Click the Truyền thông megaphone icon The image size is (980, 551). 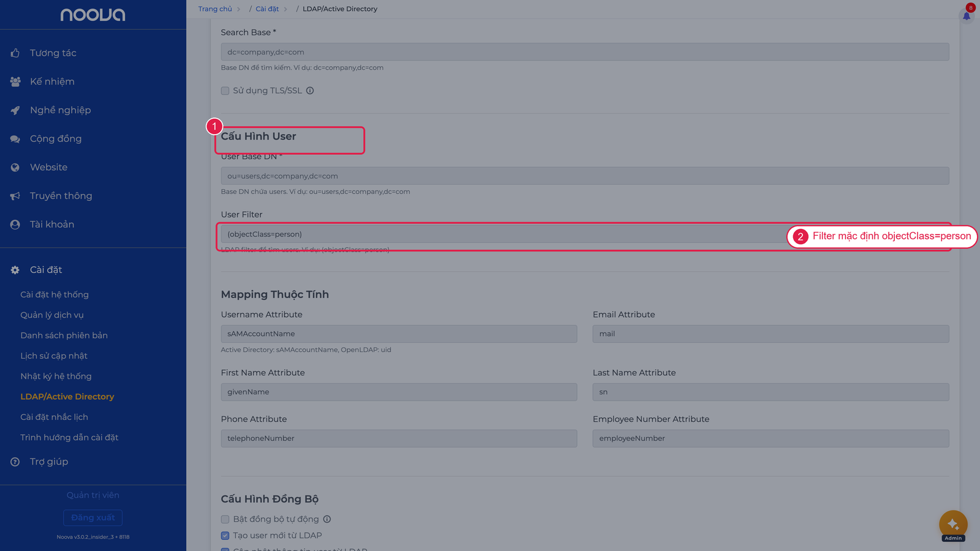[x=15, y=196]
